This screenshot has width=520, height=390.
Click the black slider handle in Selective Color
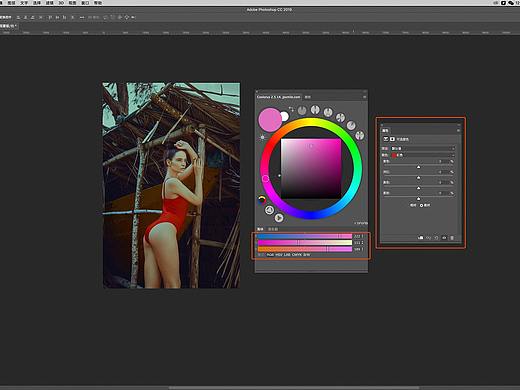[419, 199]
